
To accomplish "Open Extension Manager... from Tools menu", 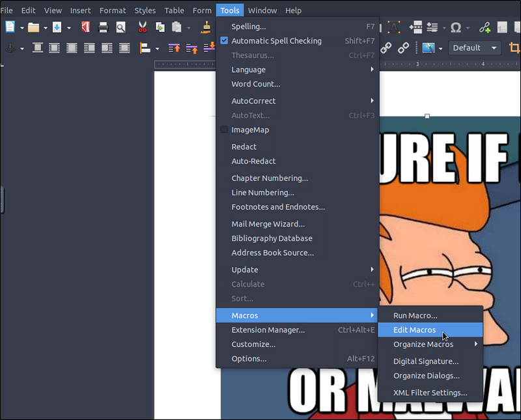I will click(x=268, y=330).
